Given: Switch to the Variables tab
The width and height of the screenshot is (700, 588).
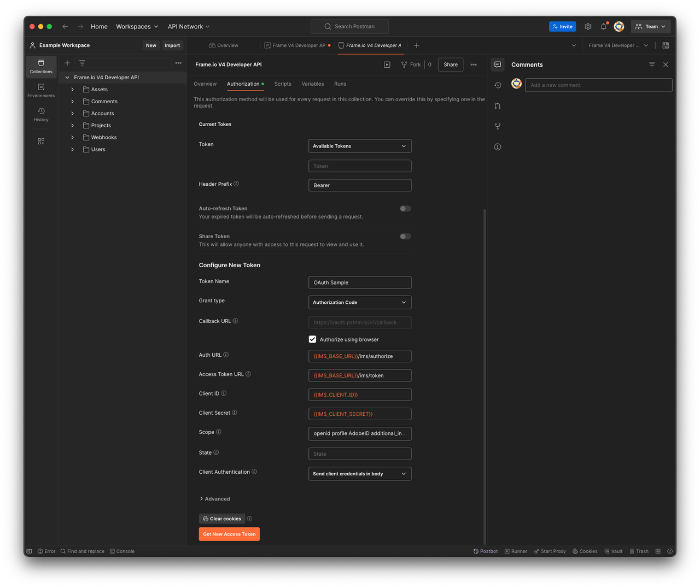Looking at the screenshot, I should pos(313,84).
